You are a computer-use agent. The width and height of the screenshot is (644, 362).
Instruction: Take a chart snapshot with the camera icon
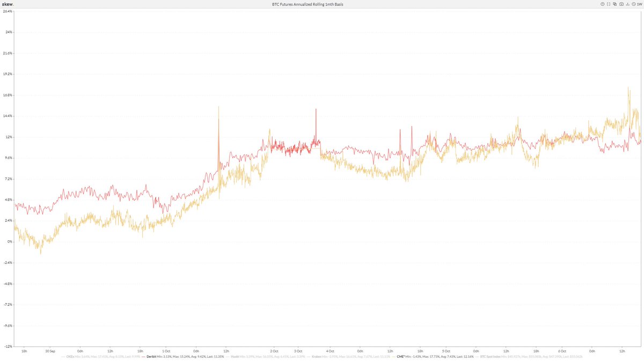tap(622, 4)
